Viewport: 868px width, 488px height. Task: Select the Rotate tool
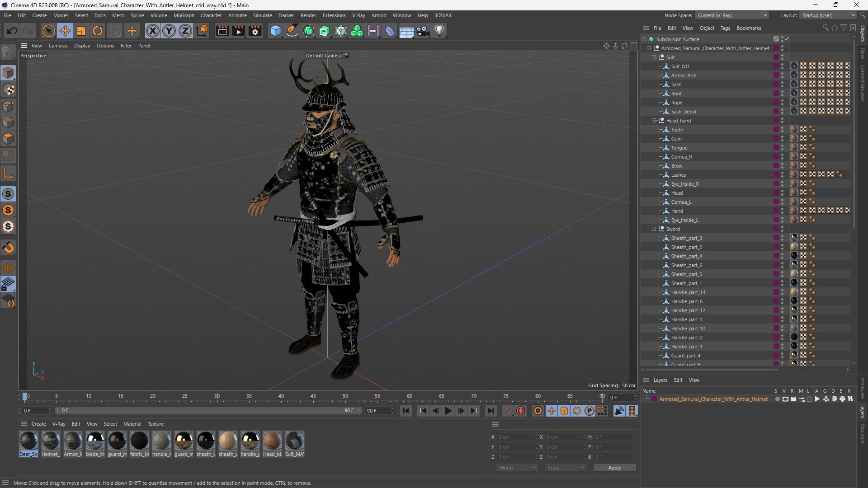click(x=98, y=31)
